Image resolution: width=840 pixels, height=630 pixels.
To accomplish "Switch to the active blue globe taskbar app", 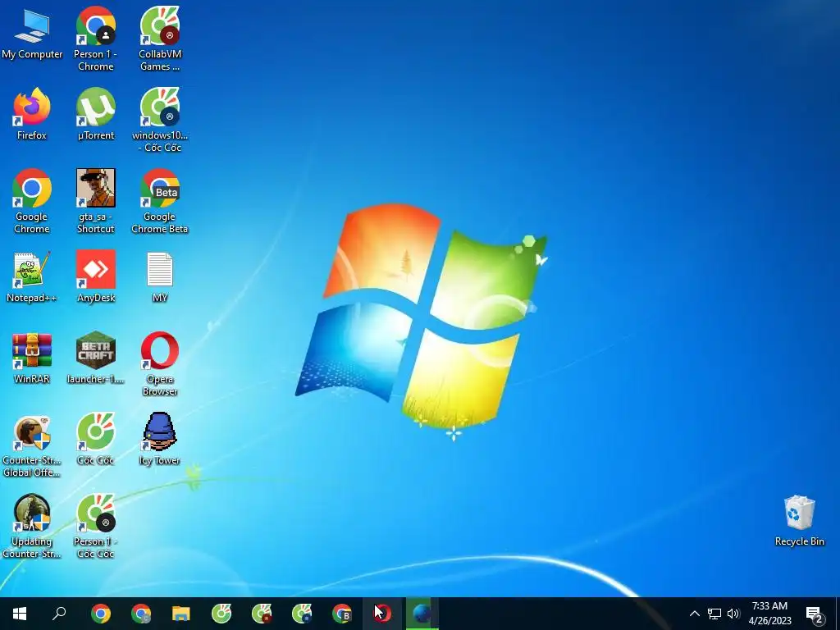I will coord(422,614).
